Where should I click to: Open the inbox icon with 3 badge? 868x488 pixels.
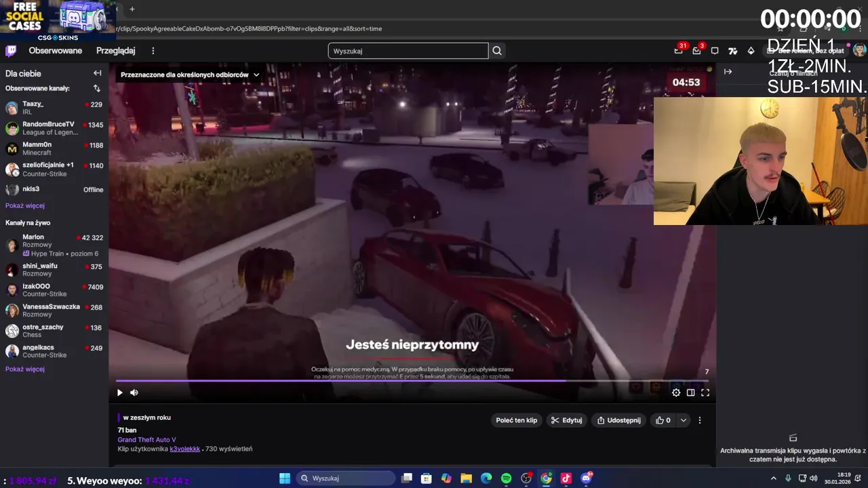[x=697, y=50]
